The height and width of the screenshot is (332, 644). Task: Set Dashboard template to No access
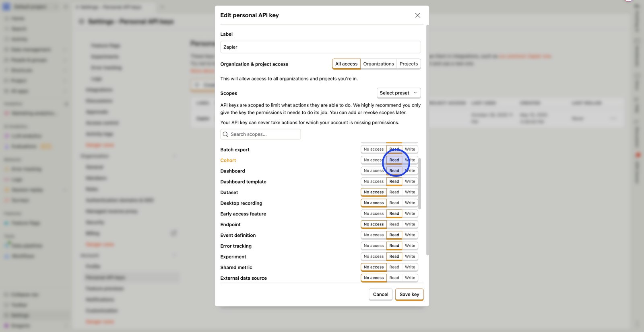(x=374, y=181)
